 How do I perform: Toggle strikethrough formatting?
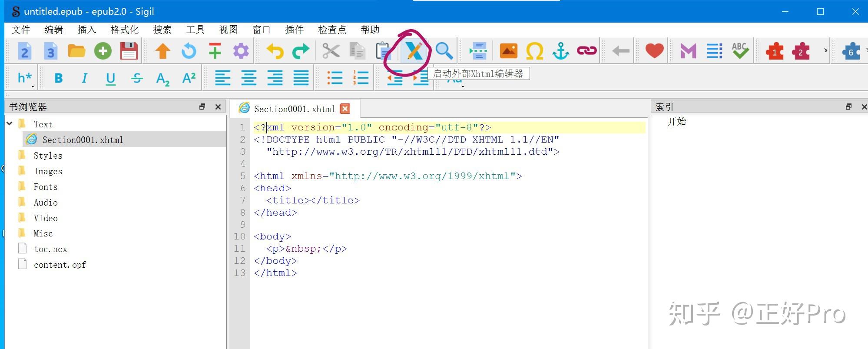tap(137, 78)
